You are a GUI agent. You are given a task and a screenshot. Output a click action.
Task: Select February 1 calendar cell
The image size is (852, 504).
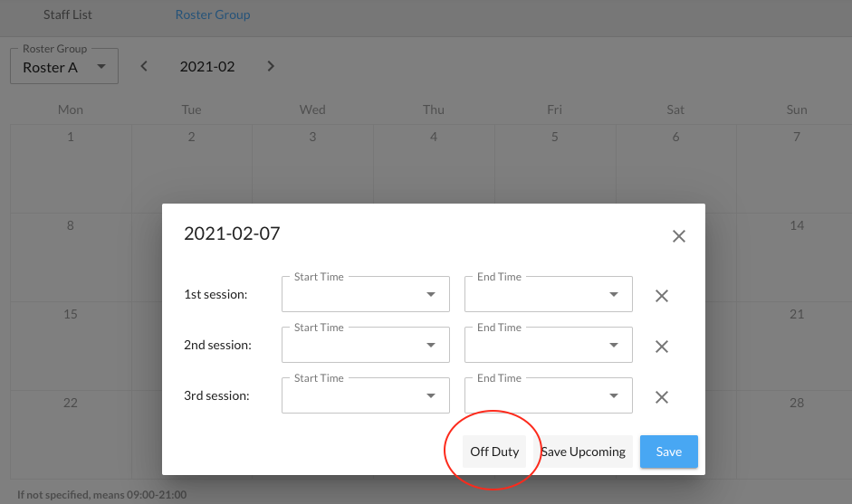pyautogui.click(x=71, y=167)
